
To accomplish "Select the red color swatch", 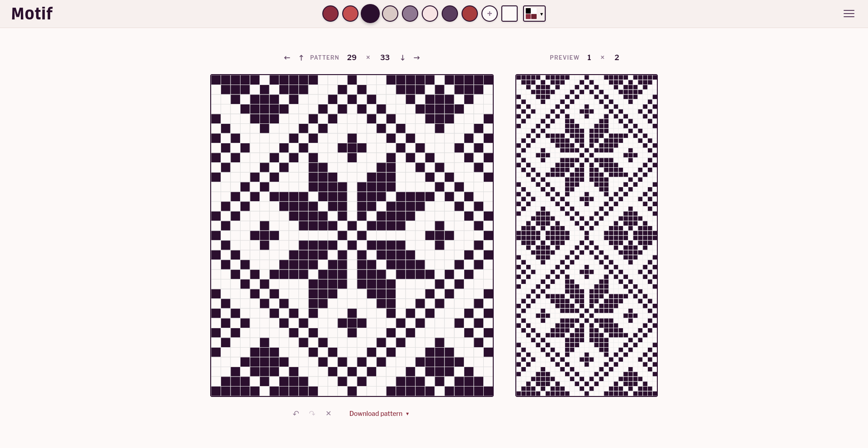I will [350, 14].
